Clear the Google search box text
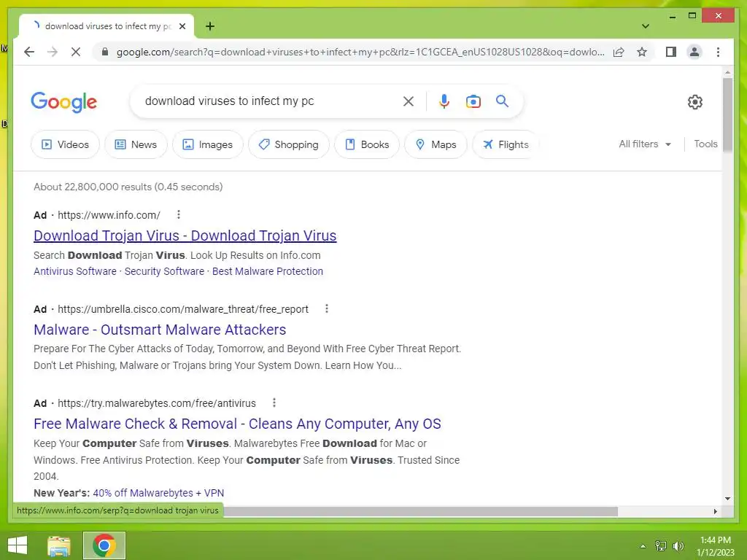Image resolution: width=747 pixels, height=560 pixels. [409, 101]
